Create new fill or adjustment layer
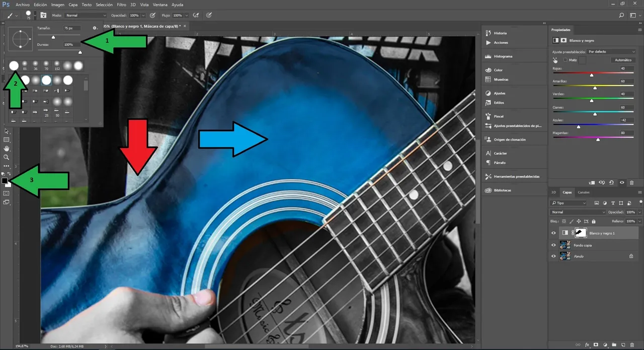Viewport: 644px width, 350px height. pyautogui.click(x=605, y=344)
